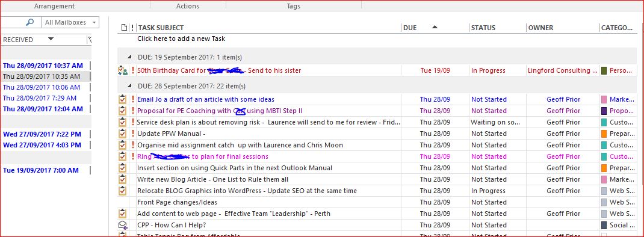Image resolution: width=644 pixels, height=237 pixels.
Task: Click orange category swatch on Update PPW Manual
Action: [x=604, y=134]
